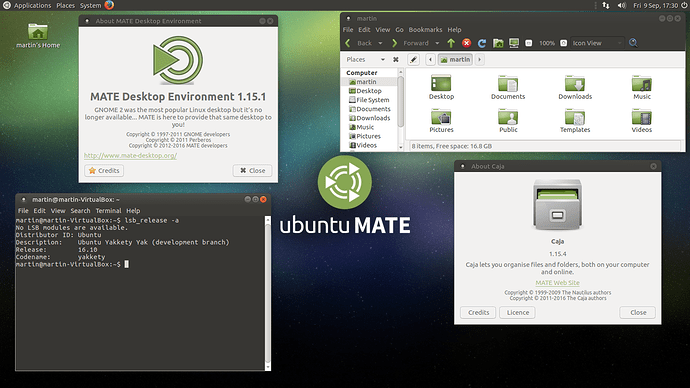Image resolution: width=690 pixels, height=388 pixels.
Task: Open the Bookmarks menu in Caja
Action: pyautogui.click(x=425, y=30)
